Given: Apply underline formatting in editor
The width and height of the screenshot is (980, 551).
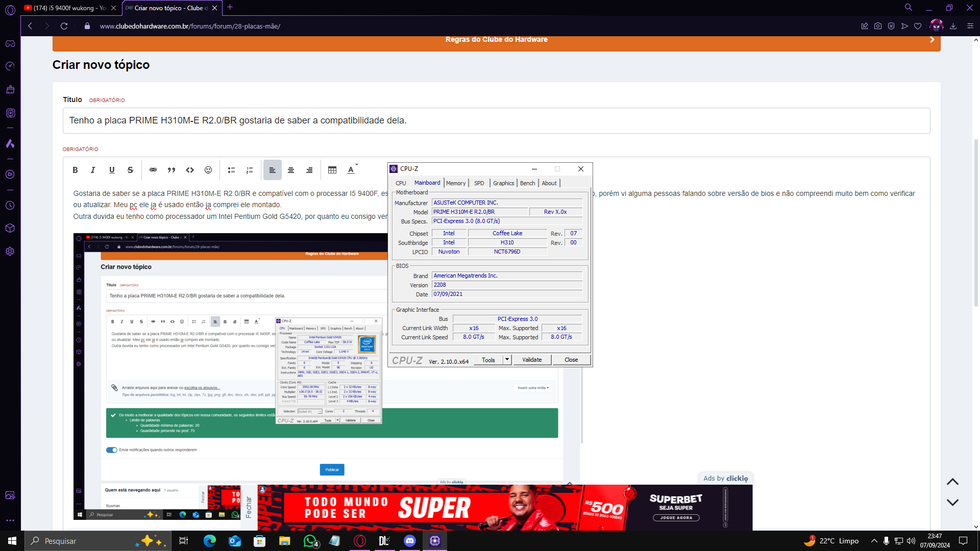Looking at the screenshot, I should coord(112,170).
